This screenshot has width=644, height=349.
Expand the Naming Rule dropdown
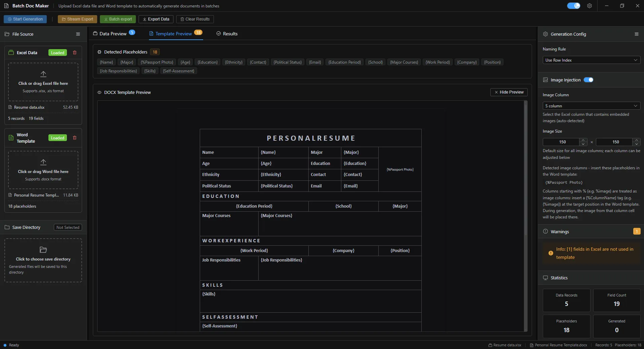click(591, 60)
